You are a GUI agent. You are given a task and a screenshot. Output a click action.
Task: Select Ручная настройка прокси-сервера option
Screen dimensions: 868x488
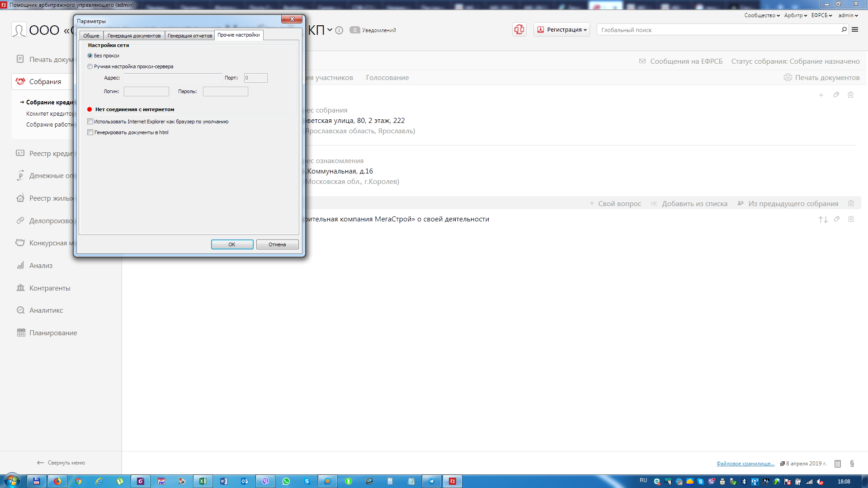(x=90, y=66)
